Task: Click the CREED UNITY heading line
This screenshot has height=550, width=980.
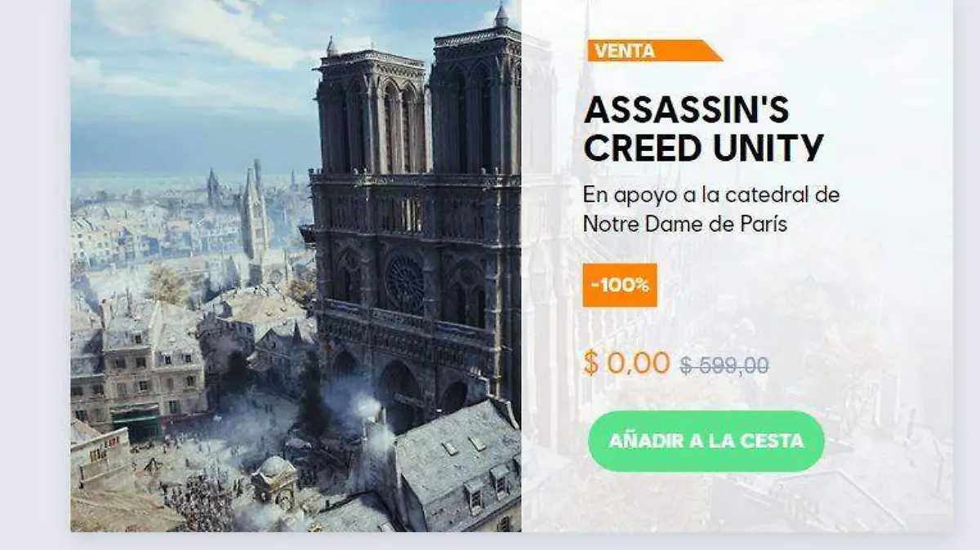Action: [704, 149]
